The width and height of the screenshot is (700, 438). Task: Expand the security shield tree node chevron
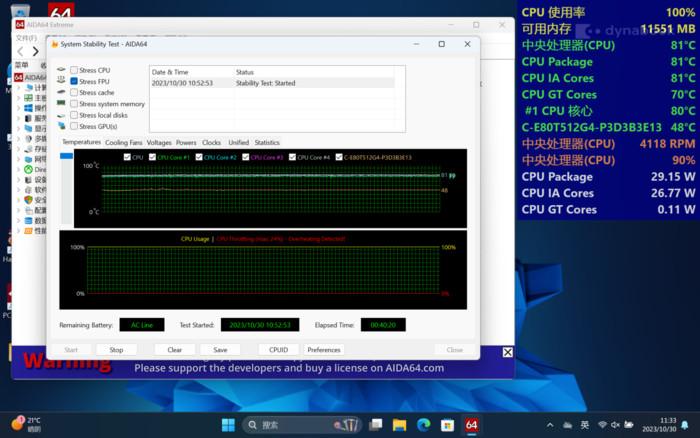(19, 200)
